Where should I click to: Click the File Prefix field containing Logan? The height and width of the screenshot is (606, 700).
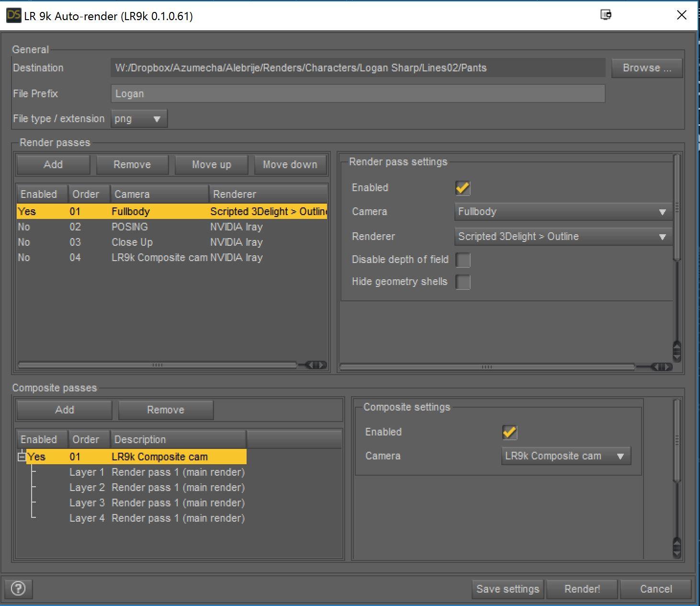[358, 94]
